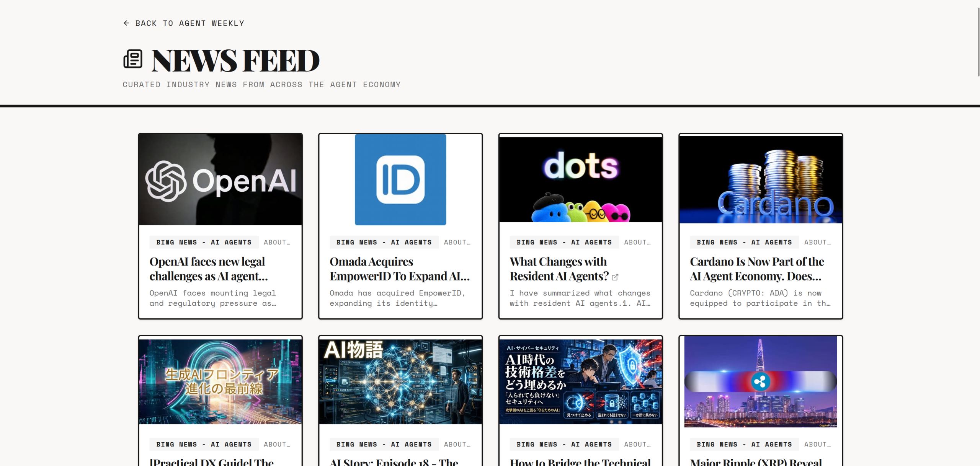Click 'OpenAI faces mounting legal' summary text
This screenshot has height=466, width=980.
click(213, 298)
